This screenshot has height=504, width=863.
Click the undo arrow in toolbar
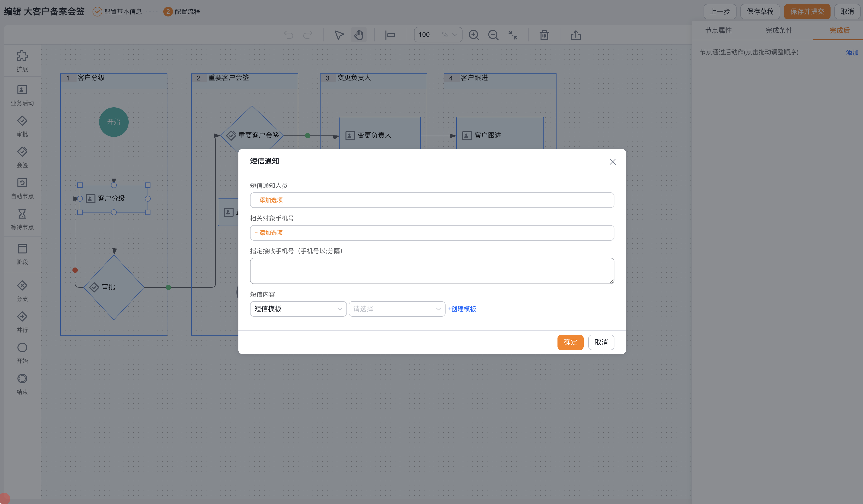tap(289, 35)
